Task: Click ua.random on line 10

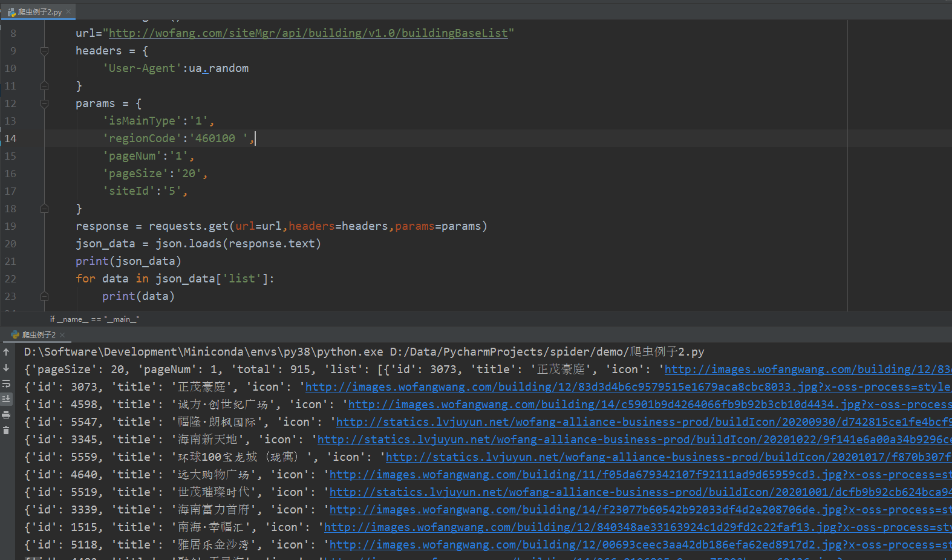Action: [x=218, y=68]
